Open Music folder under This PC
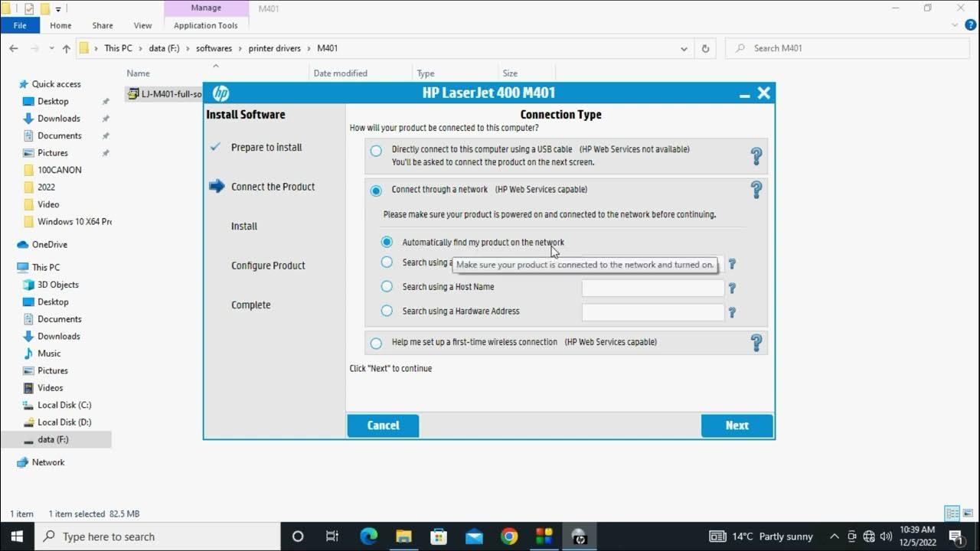This screenshot has height=551, width=980. point(49,354)
